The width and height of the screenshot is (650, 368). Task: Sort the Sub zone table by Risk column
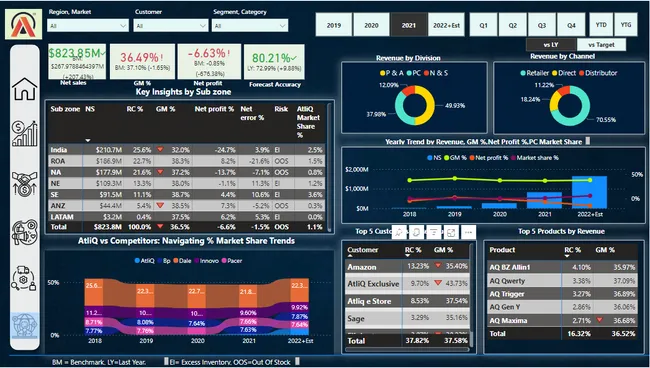[281, 109]
